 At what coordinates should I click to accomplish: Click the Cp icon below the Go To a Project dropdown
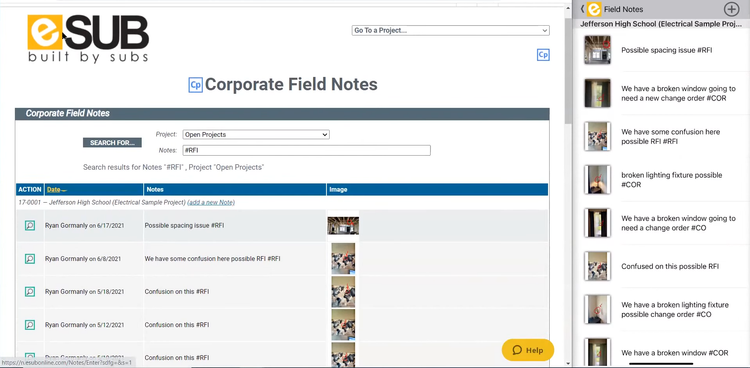point(543,55)
